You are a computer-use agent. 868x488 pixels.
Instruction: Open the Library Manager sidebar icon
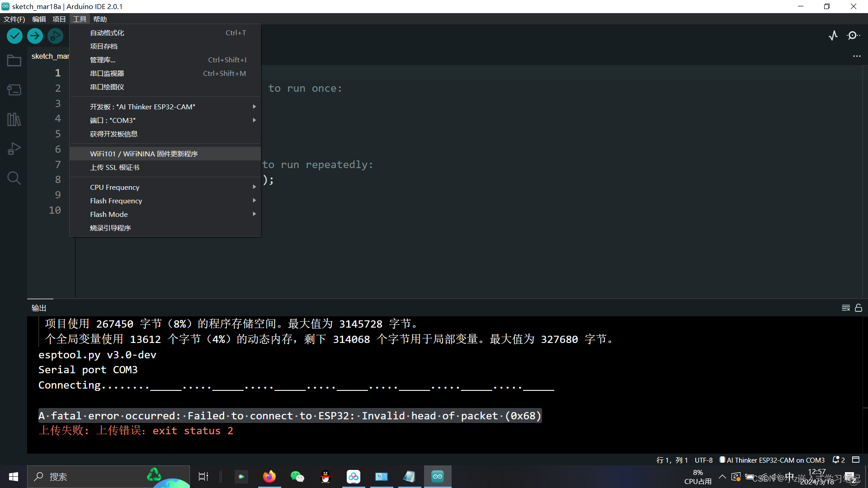coord(14,119)
